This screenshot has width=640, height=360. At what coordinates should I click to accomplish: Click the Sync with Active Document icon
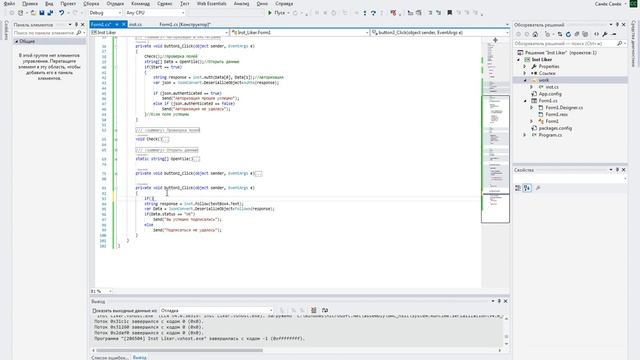pos(560,34)
